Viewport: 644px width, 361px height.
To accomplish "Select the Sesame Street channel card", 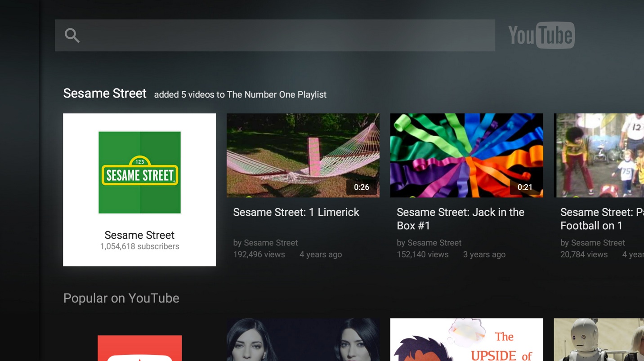I will pyautogui.click(x=139, y=189).
